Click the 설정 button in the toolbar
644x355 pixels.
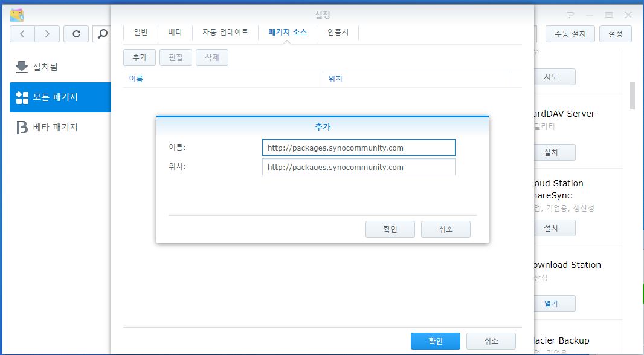coord(615,34)
